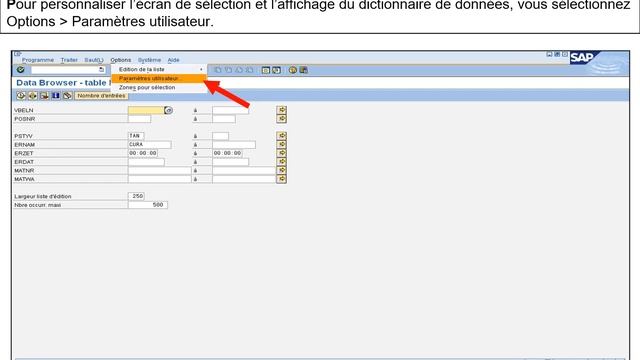Click the Nbre occurr. maxi field
640x360 pixels.
tap(148, 205)
